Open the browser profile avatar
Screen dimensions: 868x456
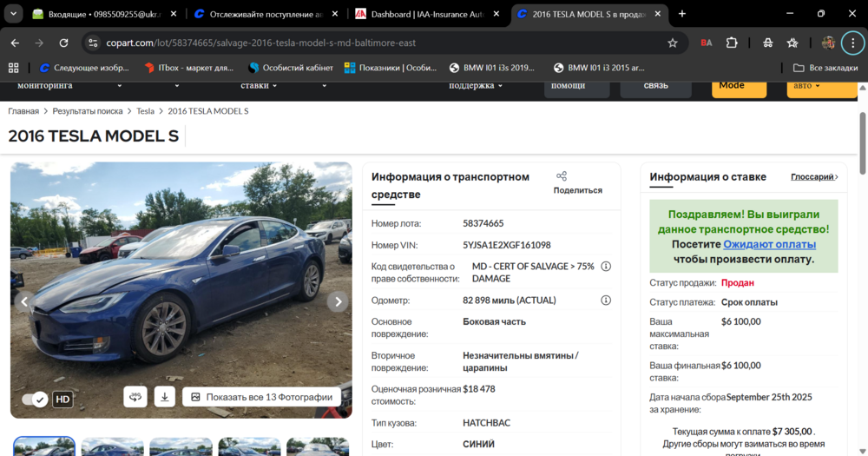(x=828, y=43)
